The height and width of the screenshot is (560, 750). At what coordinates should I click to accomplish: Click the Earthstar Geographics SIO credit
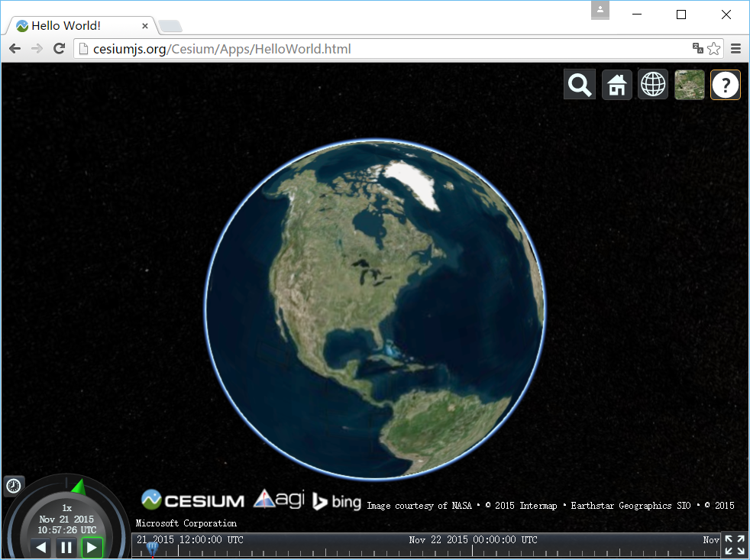(x=630, y=506)
